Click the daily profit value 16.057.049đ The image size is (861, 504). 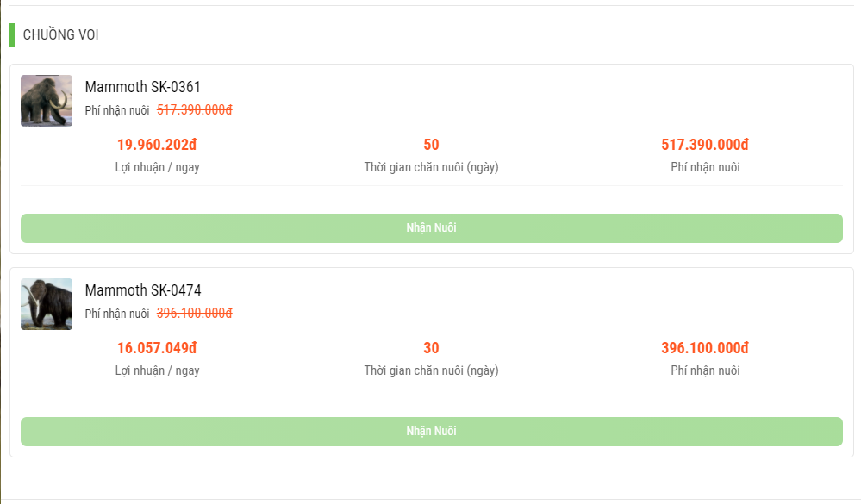coord(157,348)
